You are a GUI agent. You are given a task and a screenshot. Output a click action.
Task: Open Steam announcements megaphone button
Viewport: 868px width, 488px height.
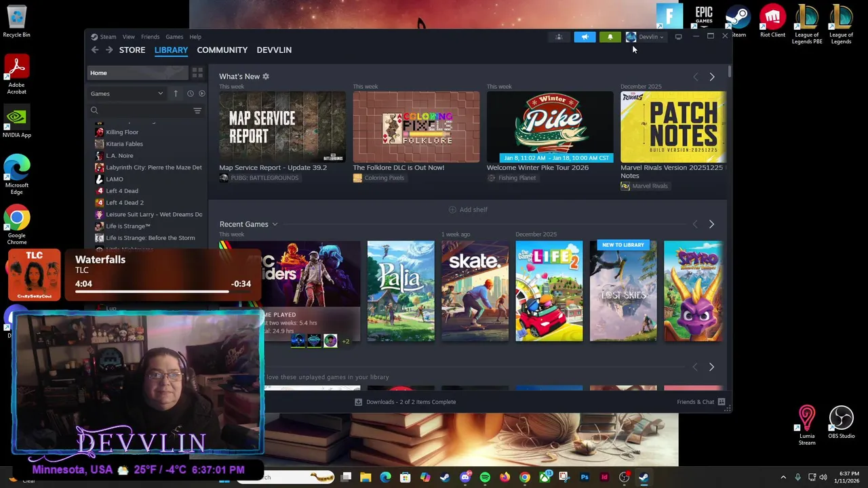click(x=585, y=37)
